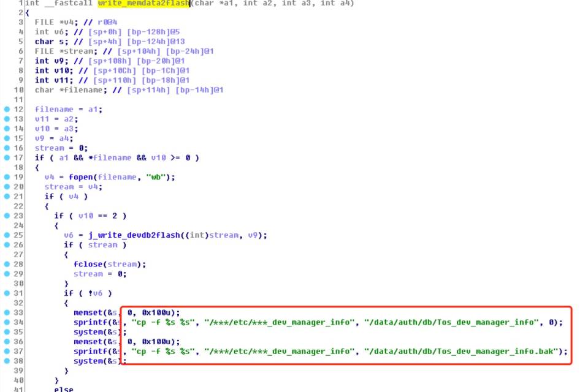Click 'filename = a1' assignment on line 12
588x392 pixels.
click(x=69, y=110)
